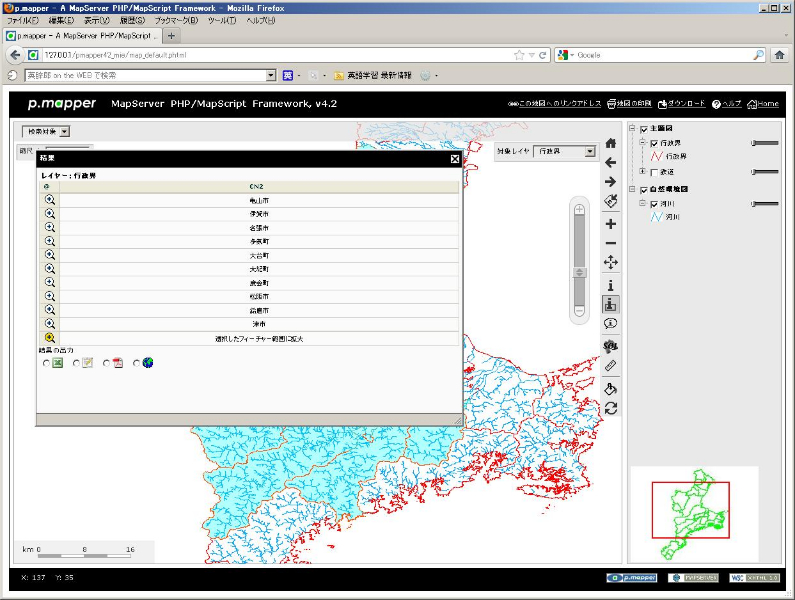Open the ブックマーク(B) browser menu

176,20
